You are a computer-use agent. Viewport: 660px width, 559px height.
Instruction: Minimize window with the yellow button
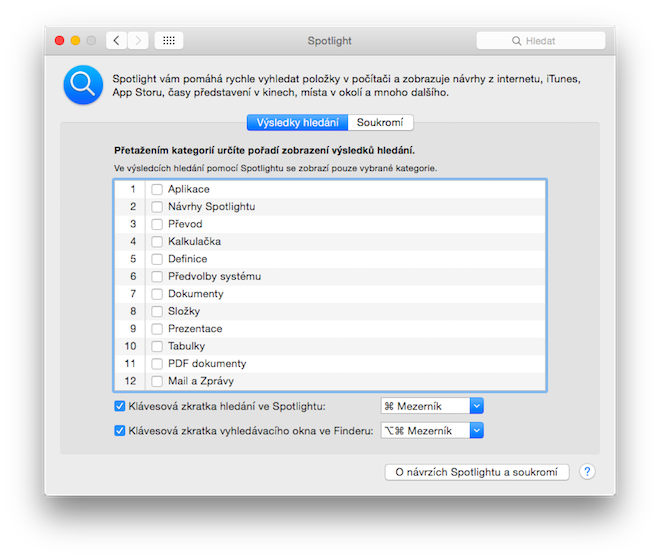pos(75,40)
